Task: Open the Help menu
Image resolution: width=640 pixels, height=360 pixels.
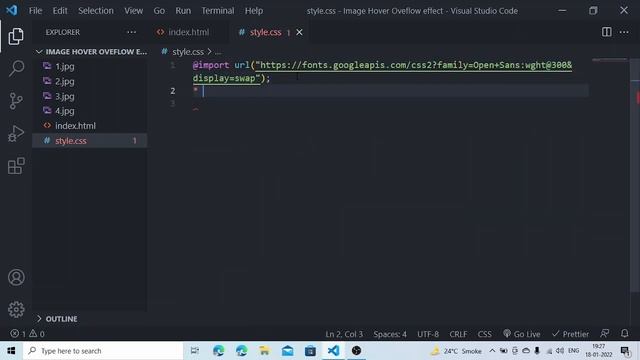Action: [x=253, y=11]
